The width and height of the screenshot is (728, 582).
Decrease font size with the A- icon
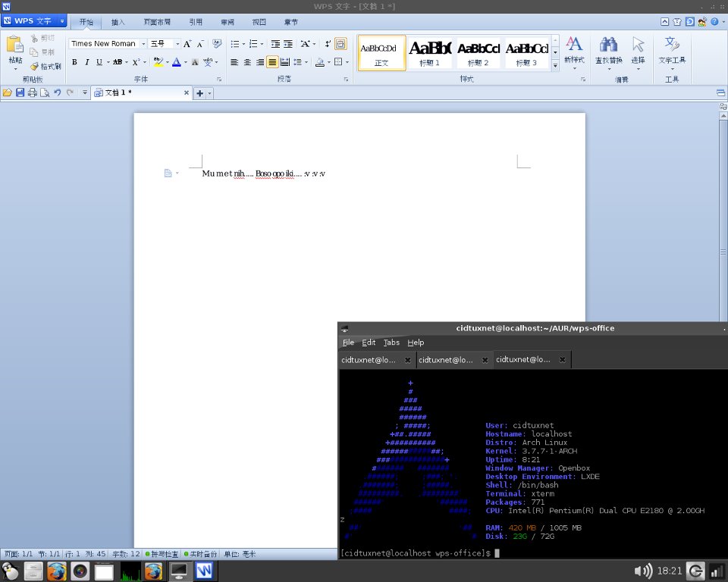click(x=200, y=44)
